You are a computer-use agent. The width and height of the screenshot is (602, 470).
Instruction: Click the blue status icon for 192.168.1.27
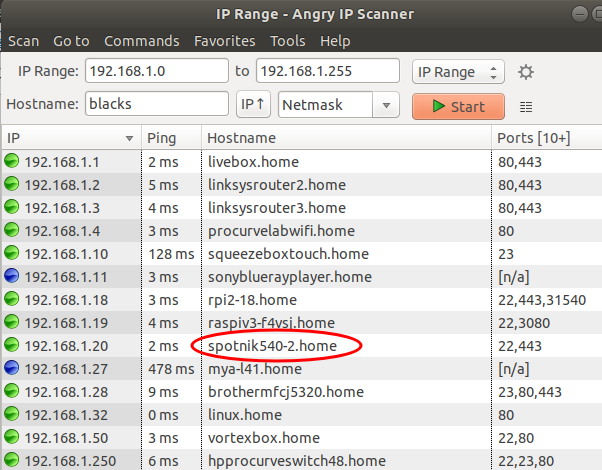point(12,368)
